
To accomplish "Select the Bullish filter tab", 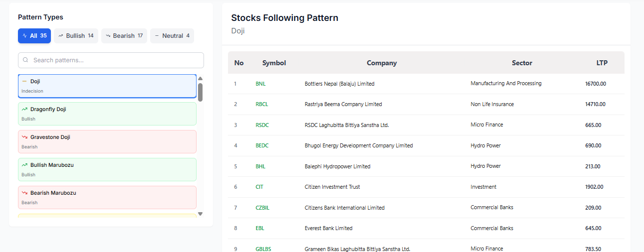I will click(x=76, y=36).
